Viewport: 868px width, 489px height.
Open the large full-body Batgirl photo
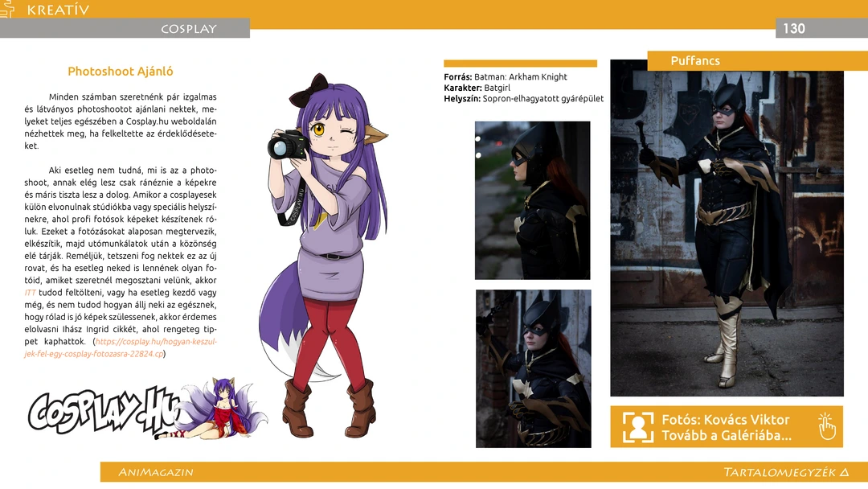[x=727, y=233]
